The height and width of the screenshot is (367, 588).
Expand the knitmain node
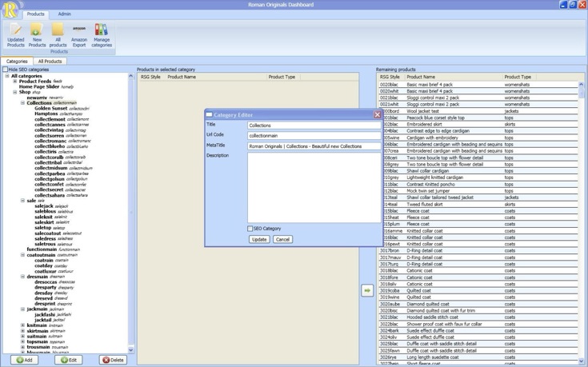click(22, 325)
